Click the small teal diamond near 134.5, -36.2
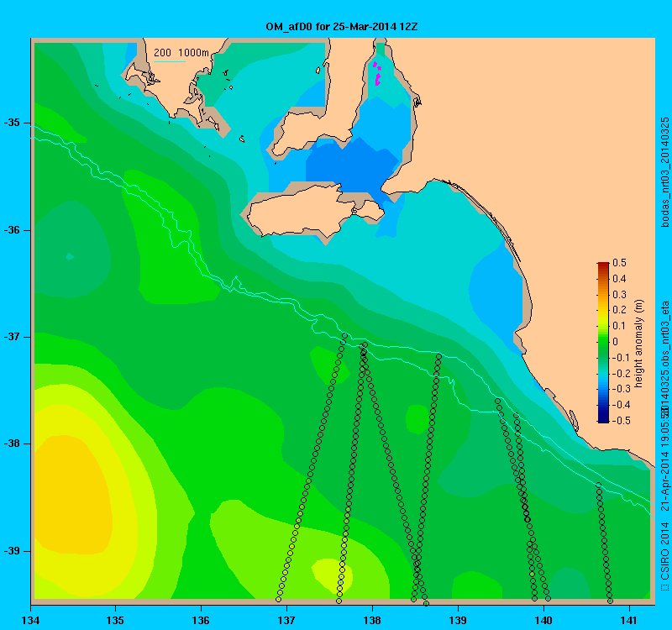Screen dimensions: 672x630 pos(70,257)
